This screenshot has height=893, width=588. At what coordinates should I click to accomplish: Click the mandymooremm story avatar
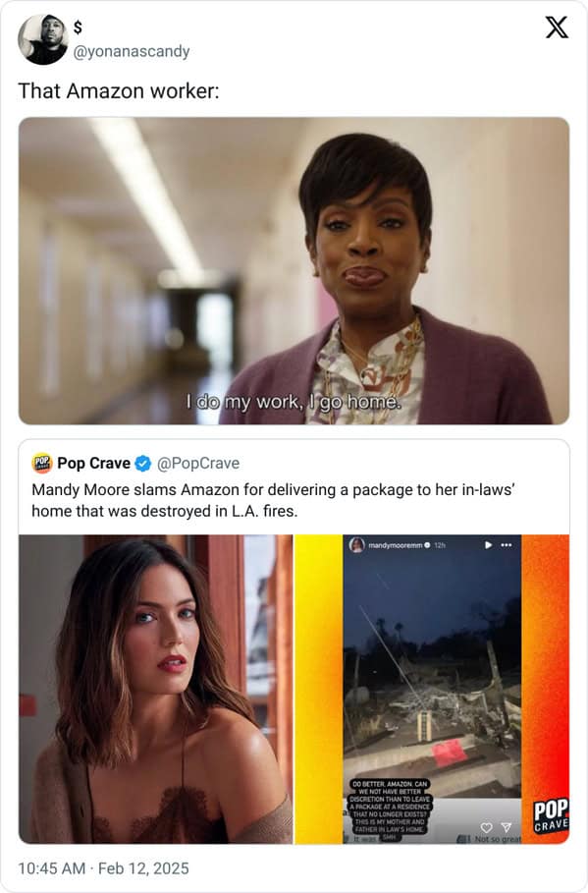pos(357,545)
